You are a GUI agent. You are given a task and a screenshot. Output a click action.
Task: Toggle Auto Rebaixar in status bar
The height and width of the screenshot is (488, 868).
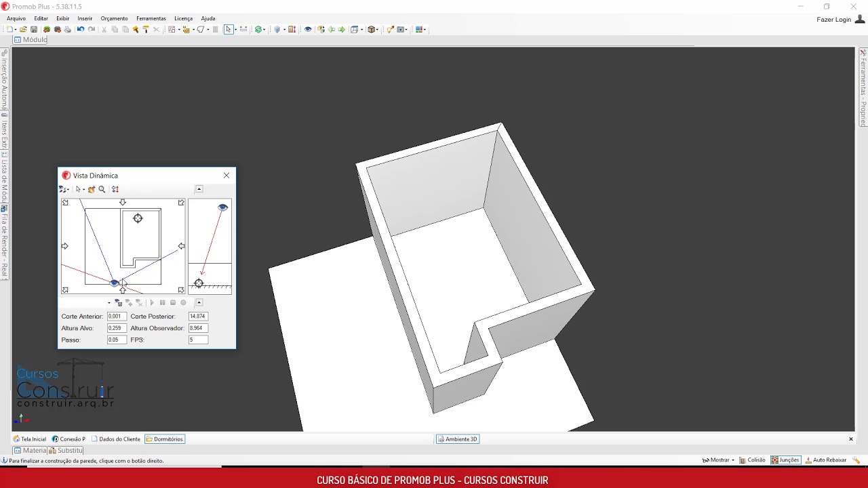tap(826, 460)
